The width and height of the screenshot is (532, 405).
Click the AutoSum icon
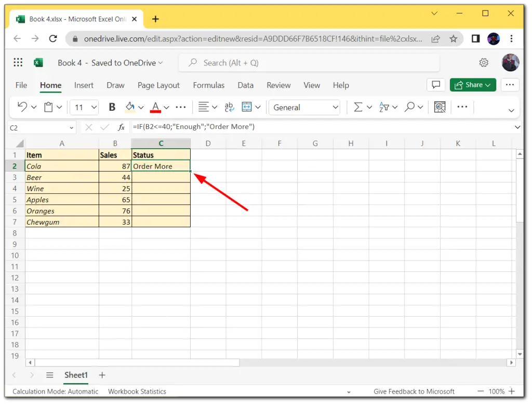[x=358, y=107]
